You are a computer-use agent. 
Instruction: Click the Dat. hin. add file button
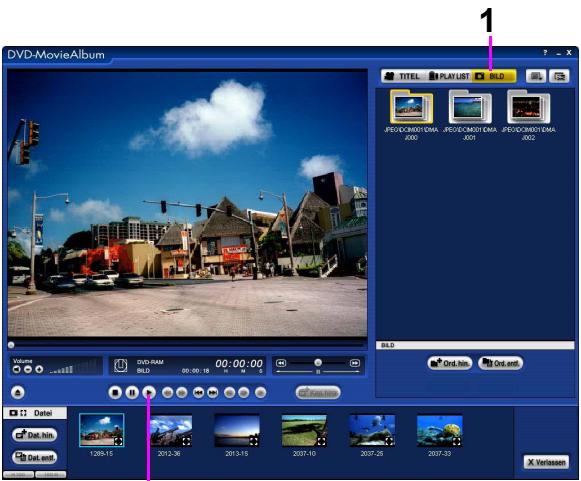click(x=35, y=434)
